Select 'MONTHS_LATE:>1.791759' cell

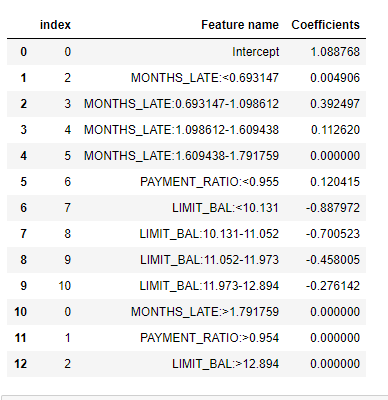(x=205, y=312)
